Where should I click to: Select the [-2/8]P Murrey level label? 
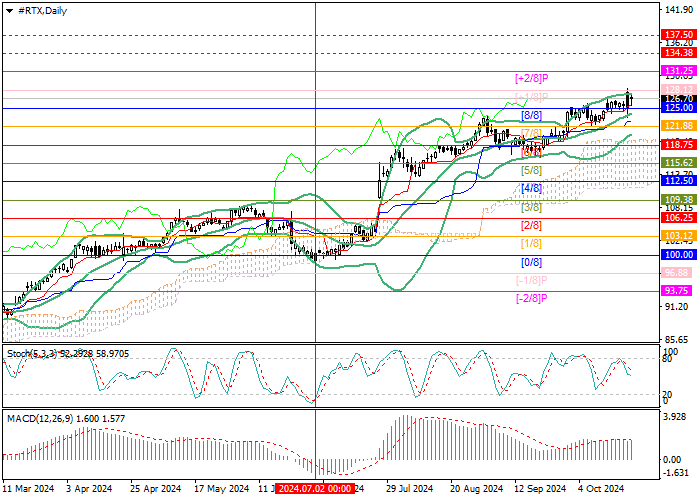tap(531, 299)
